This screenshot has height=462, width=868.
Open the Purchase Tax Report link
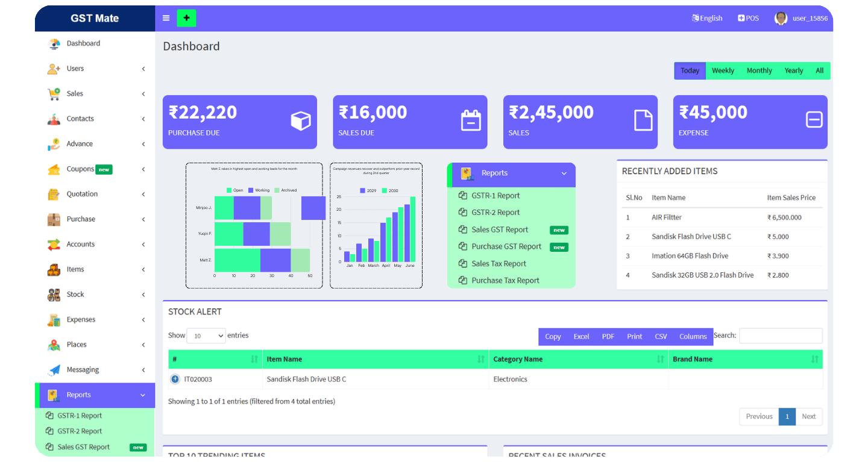coord(505,281)
